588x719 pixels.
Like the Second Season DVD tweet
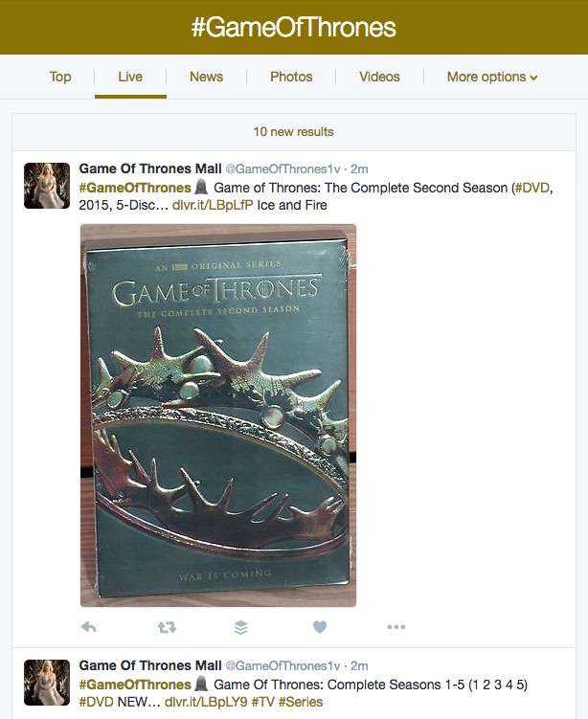pos(320,626)
